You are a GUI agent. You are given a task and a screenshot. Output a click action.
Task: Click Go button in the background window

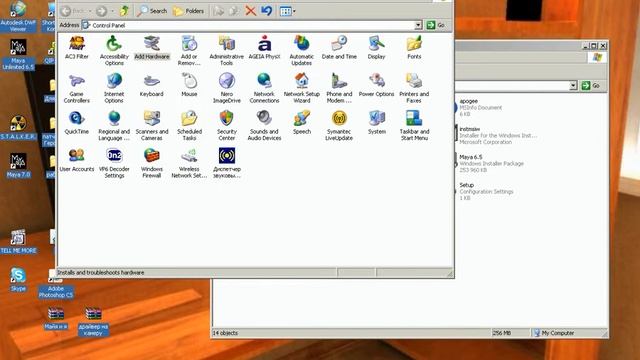pos(591,86)
